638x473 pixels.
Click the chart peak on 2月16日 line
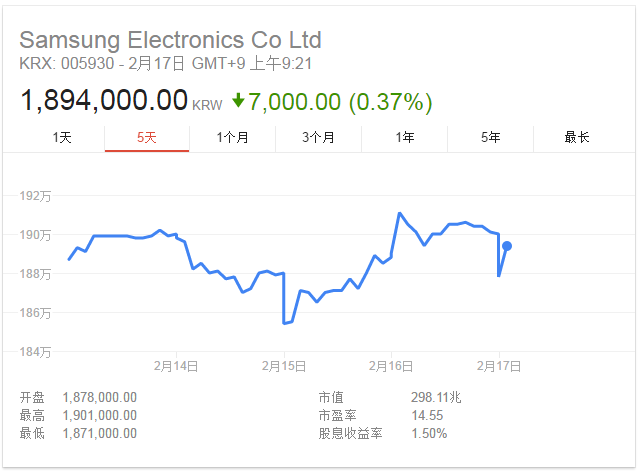(400, 213)
